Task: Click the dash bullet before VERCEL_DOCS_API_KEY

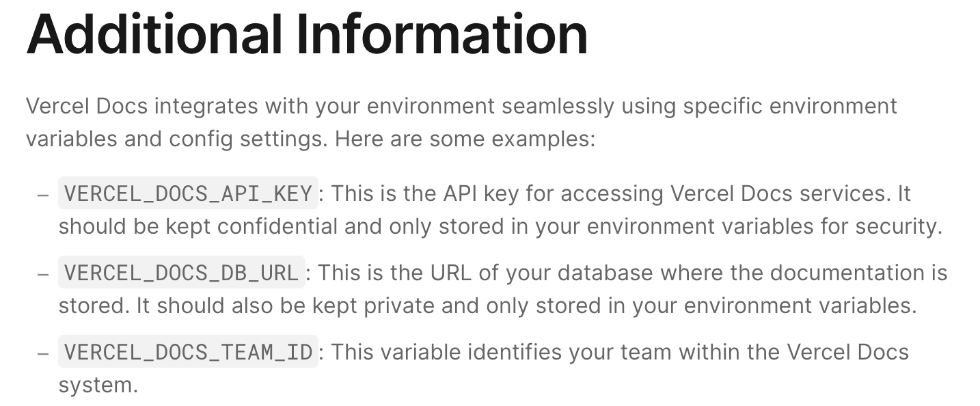Action: [x=43, y=195]
